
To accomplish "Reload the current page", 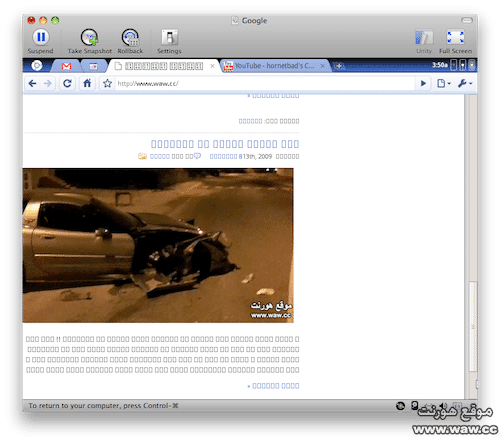I will click(x=67, y=83).
